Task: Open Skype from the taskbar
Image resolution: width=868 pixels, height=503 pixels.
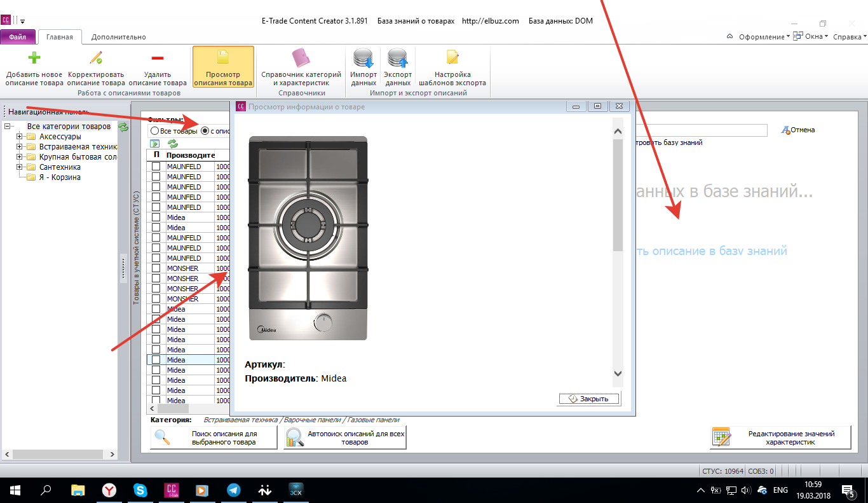Action: tap(140, 490)
